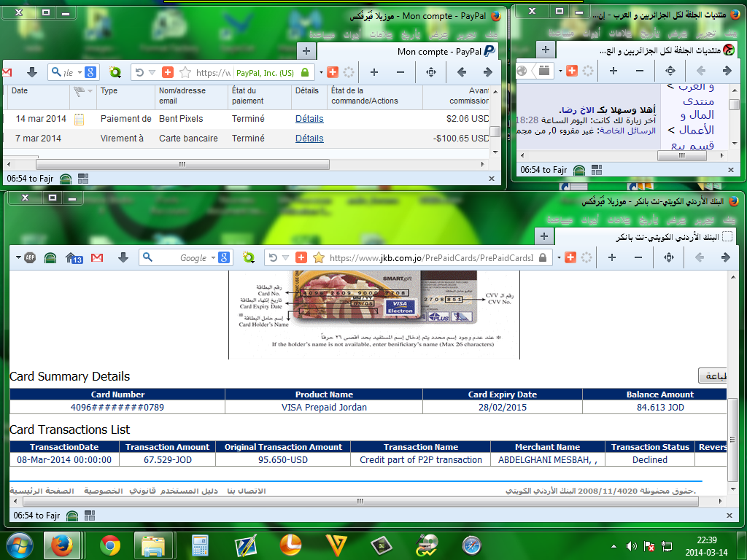
Task: Click green padlock in PayPal address bar
Action: pos(305,72)
